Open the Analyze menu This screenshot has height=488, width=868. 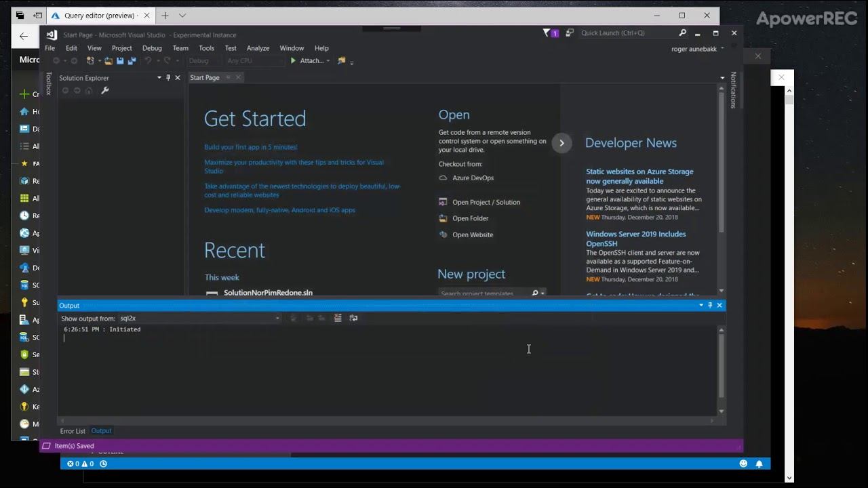click(258, 48)
